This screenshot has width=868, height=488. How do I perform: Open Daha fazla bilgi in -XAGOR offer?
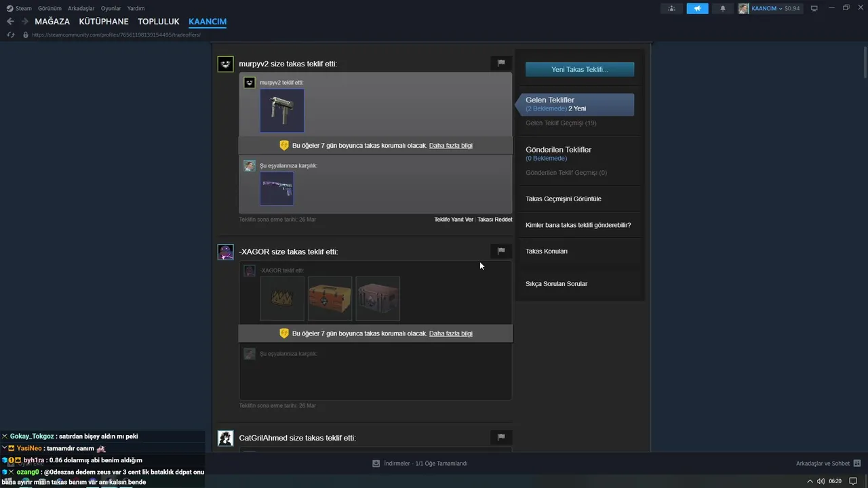click(451, 333)
